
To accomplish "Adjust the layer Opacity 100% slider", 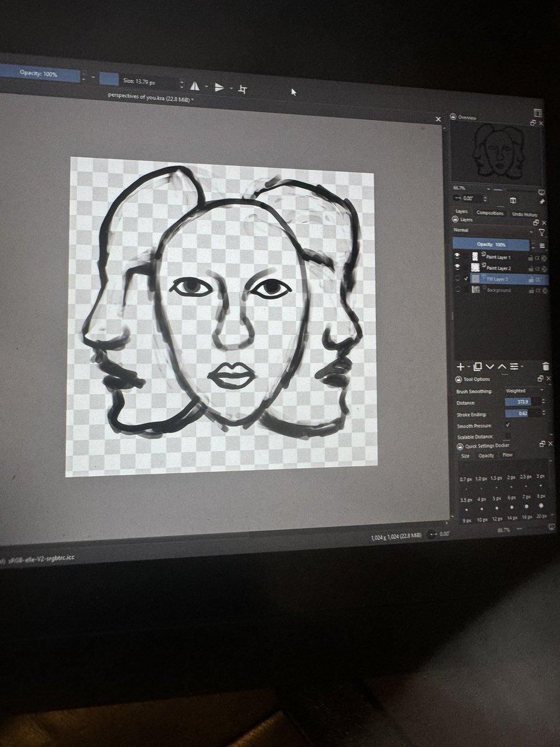I will click(x=491, y=245).
